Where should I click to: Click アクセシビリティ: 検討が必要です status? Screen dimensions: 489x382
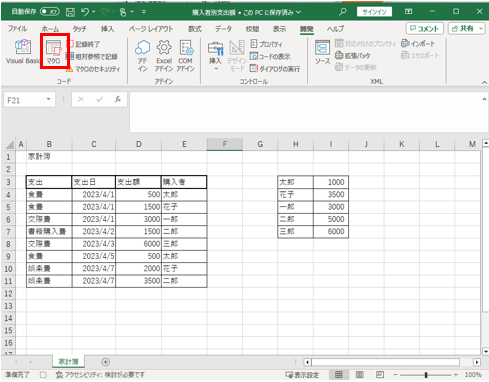click(100, 375)
